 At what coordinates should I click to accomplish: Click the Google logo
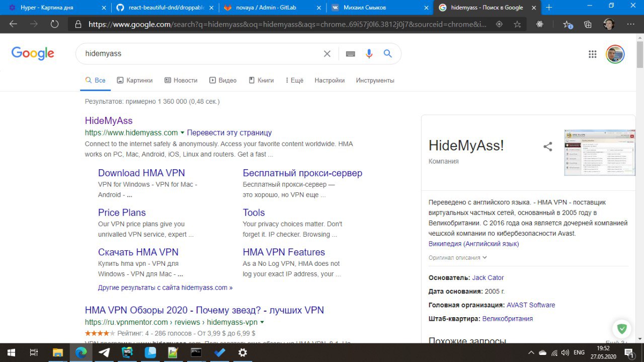pos(33,53)
